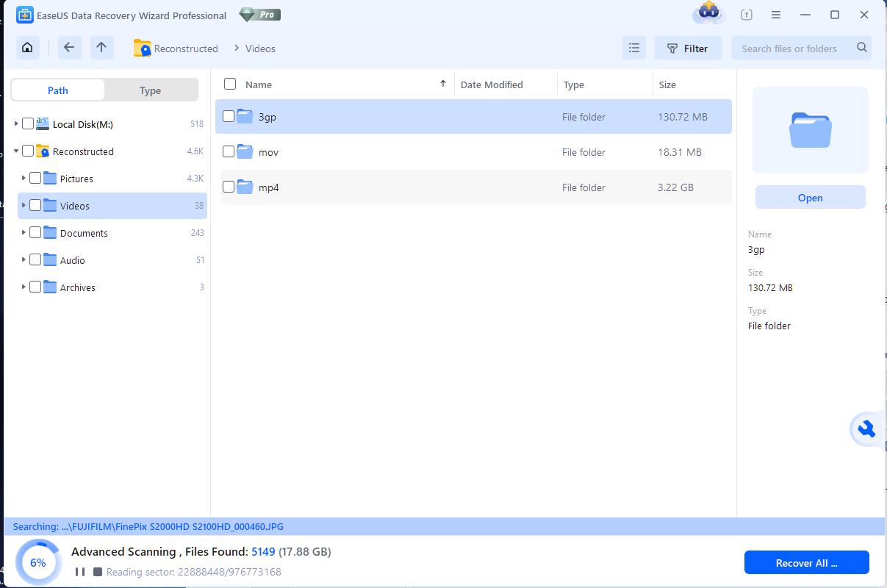
Task: Click the 3.22 GB size cell
Action: 676,187
